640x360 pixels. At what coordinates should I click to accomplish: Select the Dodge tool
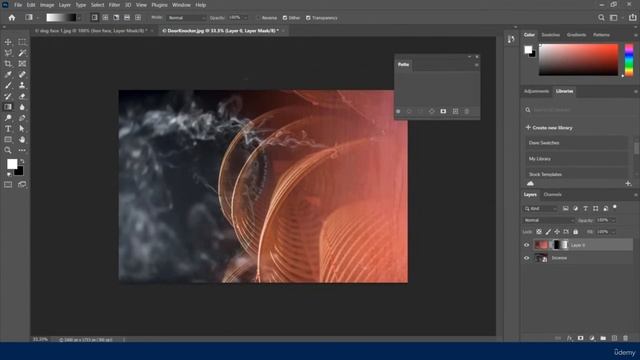click(x=8, y=118)
